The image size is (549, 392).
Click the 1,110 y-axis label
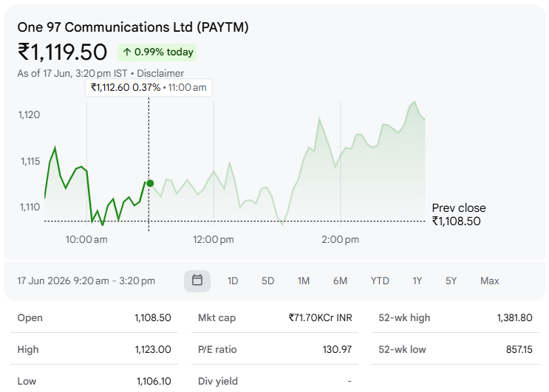click(x=30, y=207)
